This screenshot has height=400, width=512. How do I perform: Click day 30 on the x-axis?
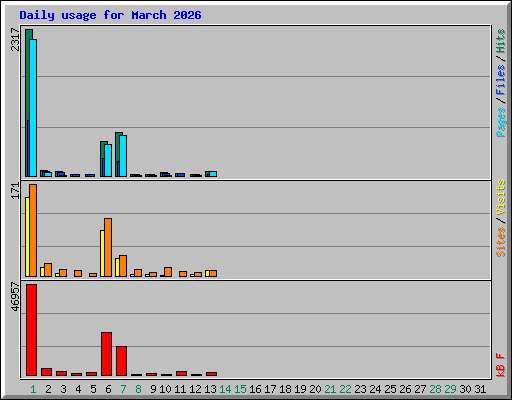[x=465, y=389]
